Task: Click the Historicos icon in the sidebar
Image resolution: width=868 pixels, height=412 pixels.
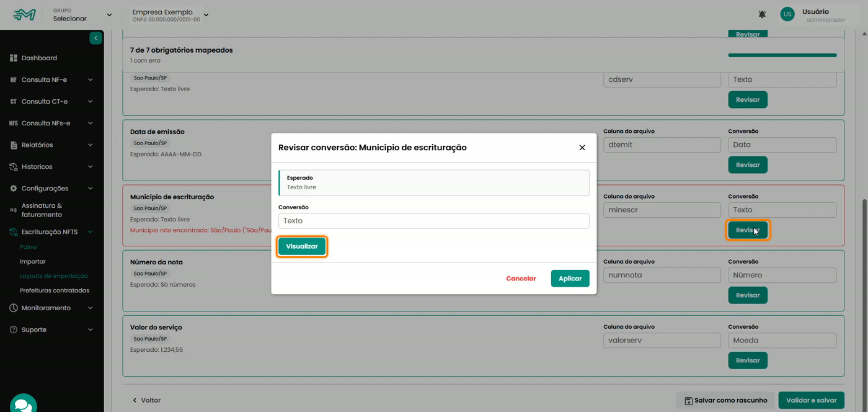Action: 14,166
